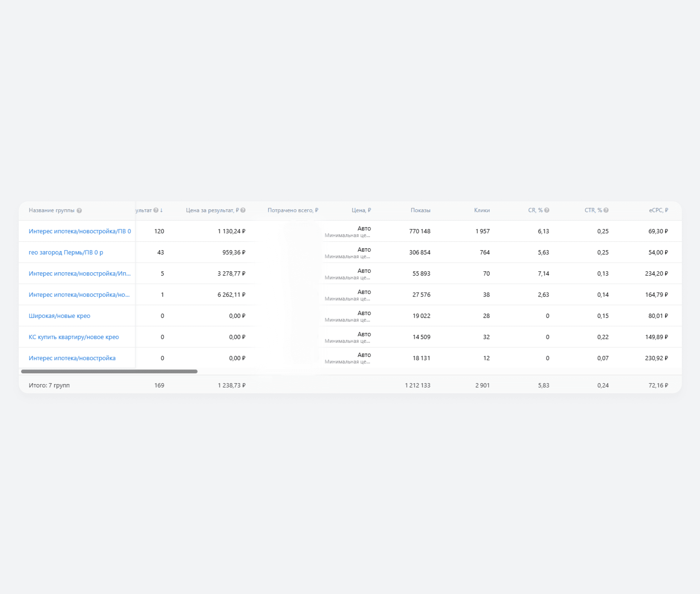The image size is (700, 594).
Task: Select price cell 1 130,24 ₽
Action: (232, 231)
